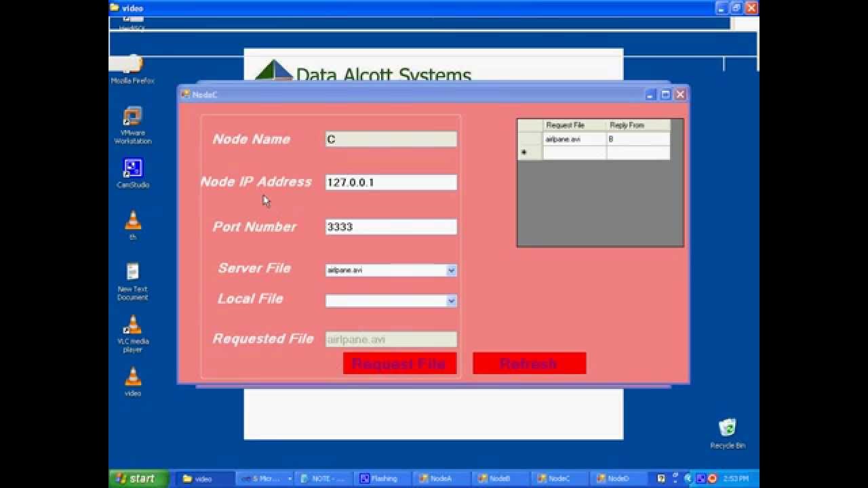Open the New Text Document icon

pos(133,281)
